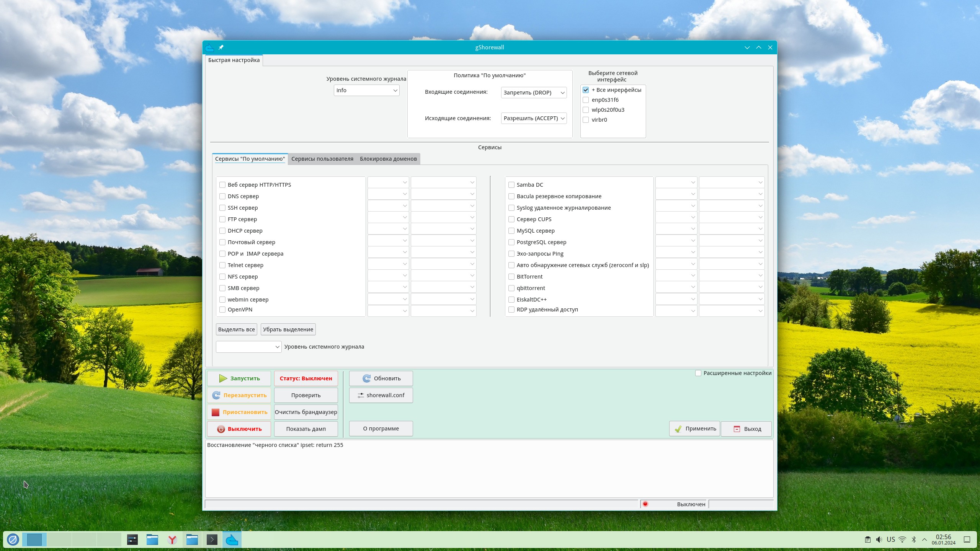The image size is (980, 551).
Task: Click the Применить button
Action: (694, 429)
